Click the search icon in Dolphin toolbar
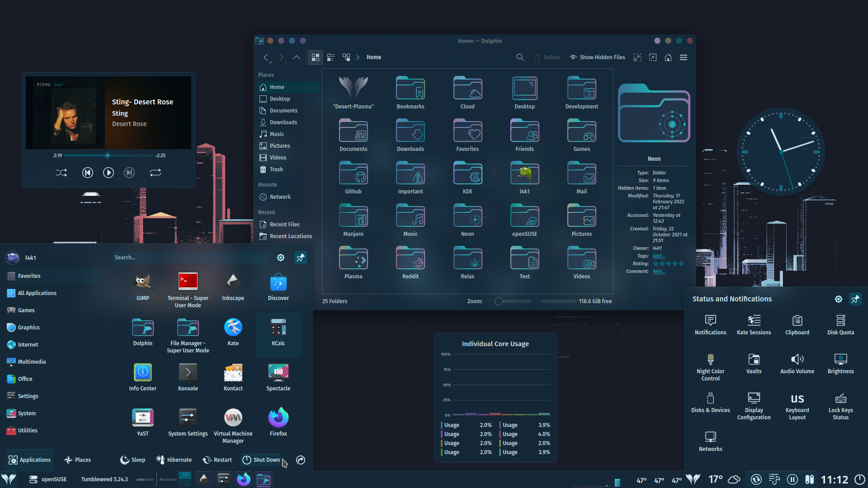 (520, 57)
